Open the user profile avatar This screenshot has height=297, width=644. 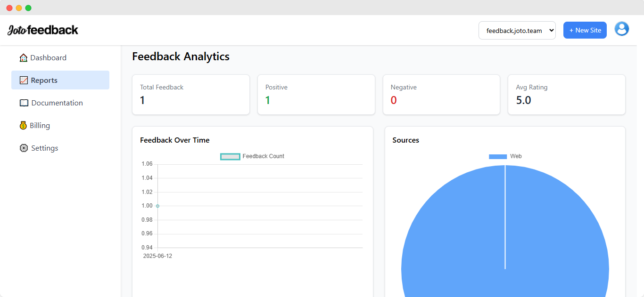622,29
